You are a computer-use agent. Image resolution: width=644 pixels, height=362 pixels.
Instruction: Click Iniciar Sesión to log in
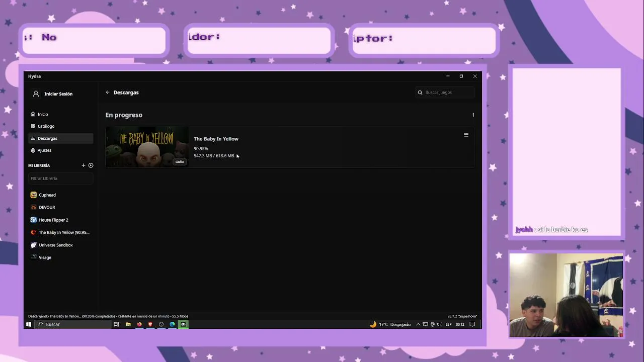58,94
